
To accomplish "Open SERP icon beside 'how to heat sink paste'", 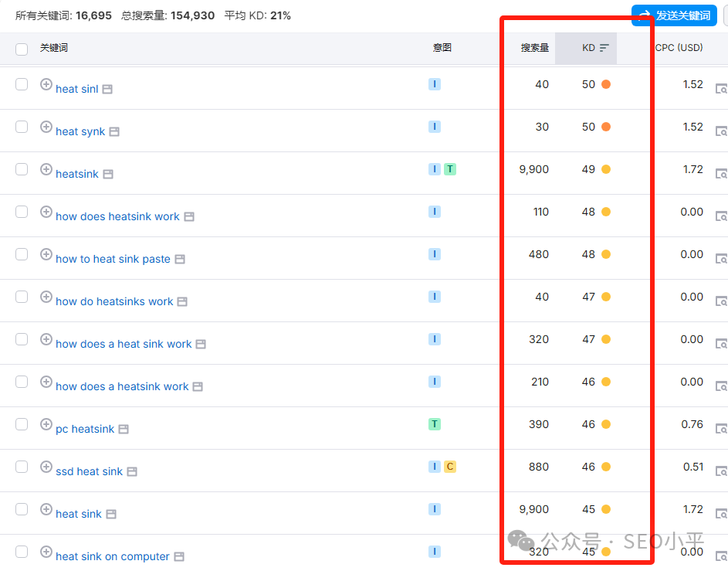I will point(180,260).
